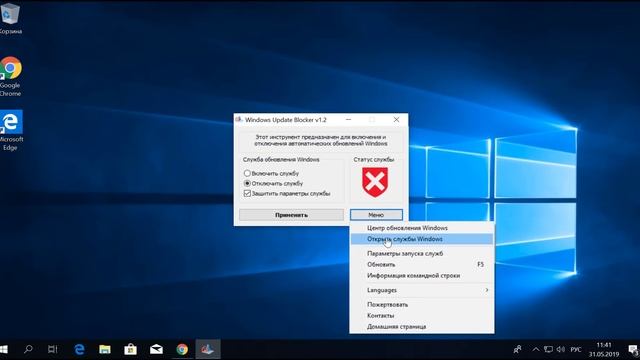Open File Explorer from the taskbar
The height and width of the screenshot is (360, 640).
click(x=105, y=349)
